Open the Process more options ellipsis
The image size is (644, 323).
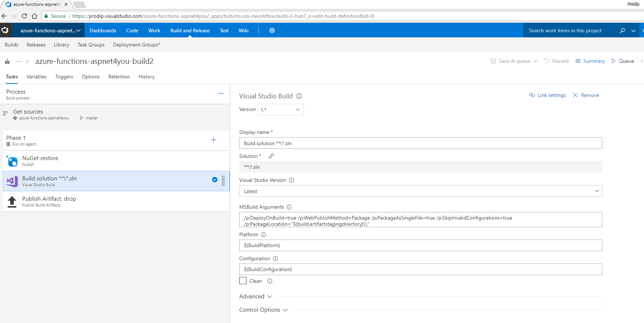point(221,94)
